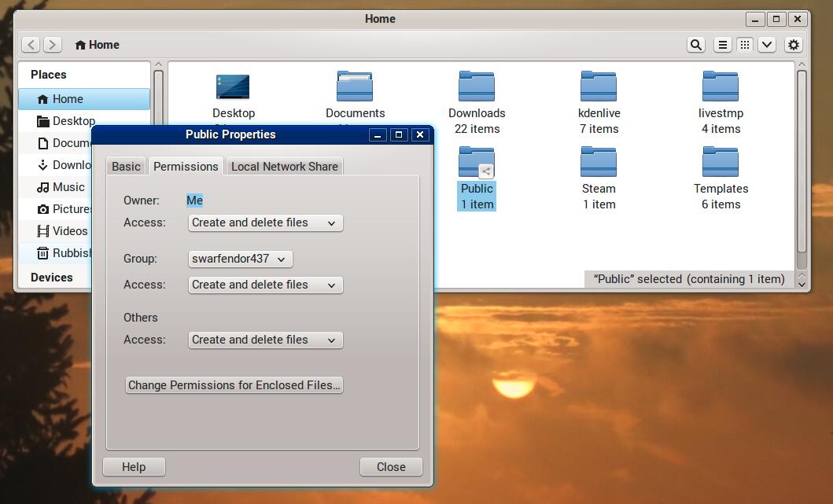Switch to the Basic tab
The width and height of the screenshot is (833, 504).
[126, 167]
